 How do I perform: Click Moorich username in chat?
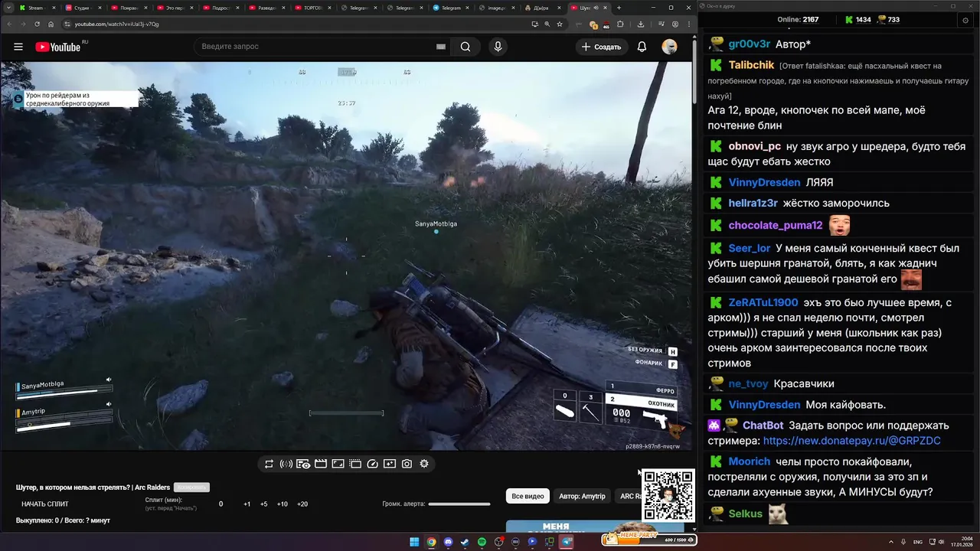(x=749, y=461)
